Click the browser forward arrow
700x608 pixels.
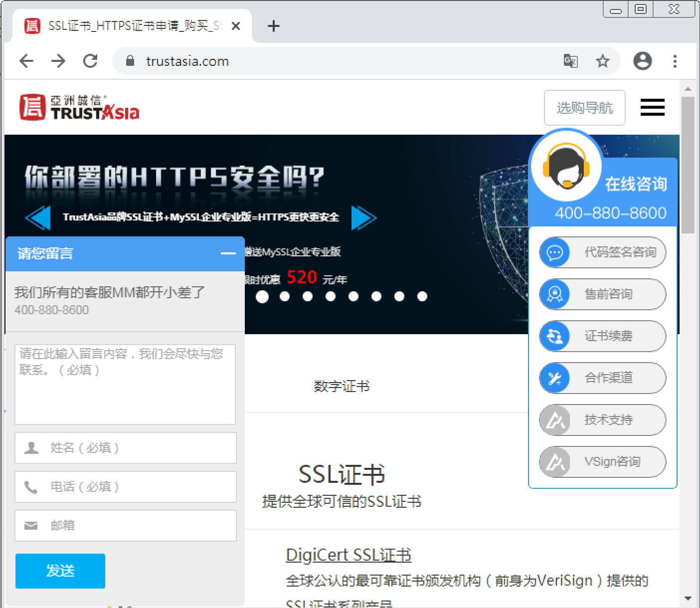tap(58, 61)
